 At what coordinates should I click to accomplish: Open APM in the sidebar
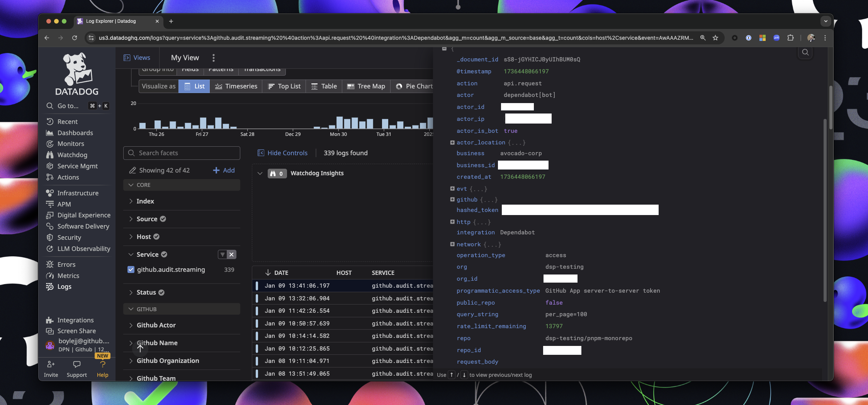click(x=58, y=204)
